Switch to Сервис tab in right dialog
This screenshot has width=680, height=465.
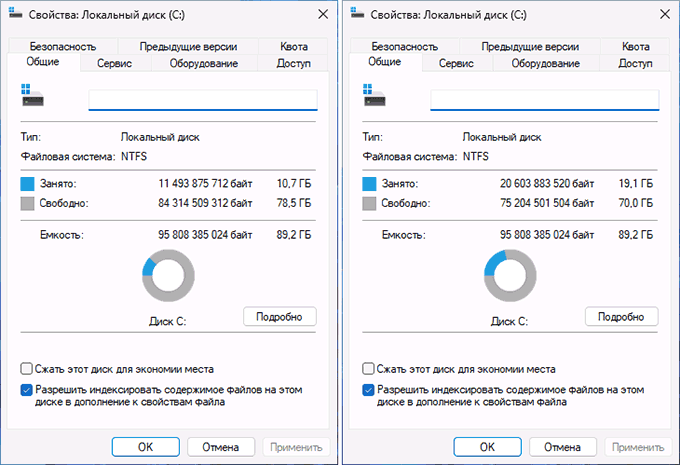pos(456,63)
